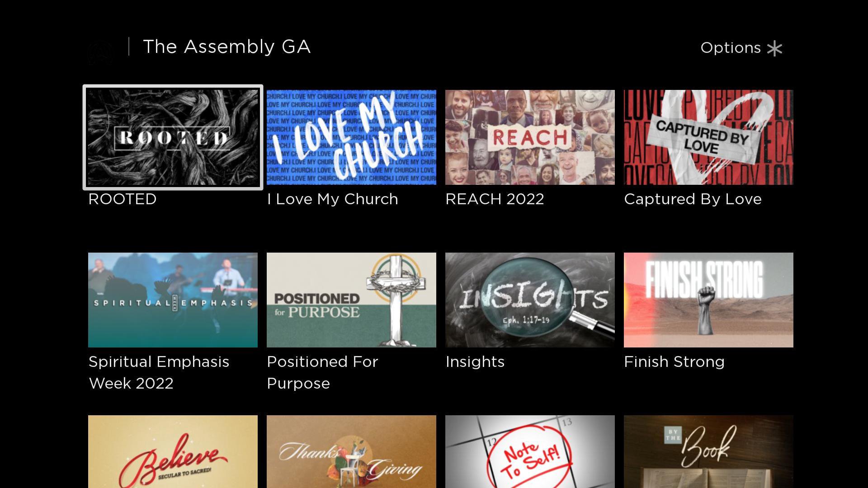
Task: Select the Finish Strong thumbnail
Action: click(708, 300)
